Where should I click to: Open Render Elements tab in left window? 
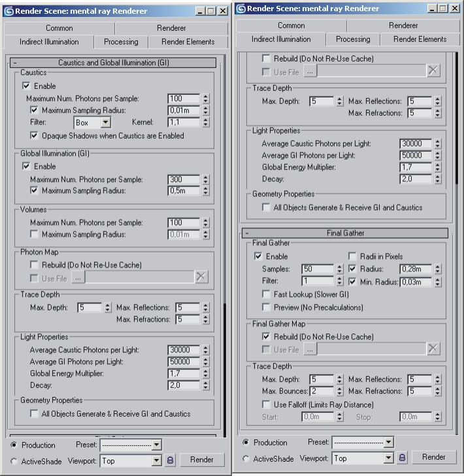click(188, 42)
